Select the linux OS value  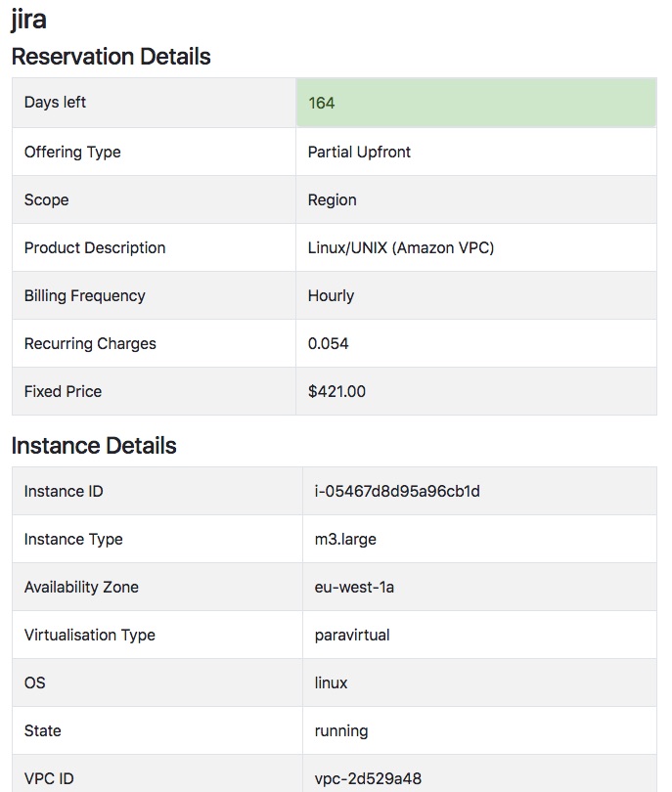tap(331, 682)
